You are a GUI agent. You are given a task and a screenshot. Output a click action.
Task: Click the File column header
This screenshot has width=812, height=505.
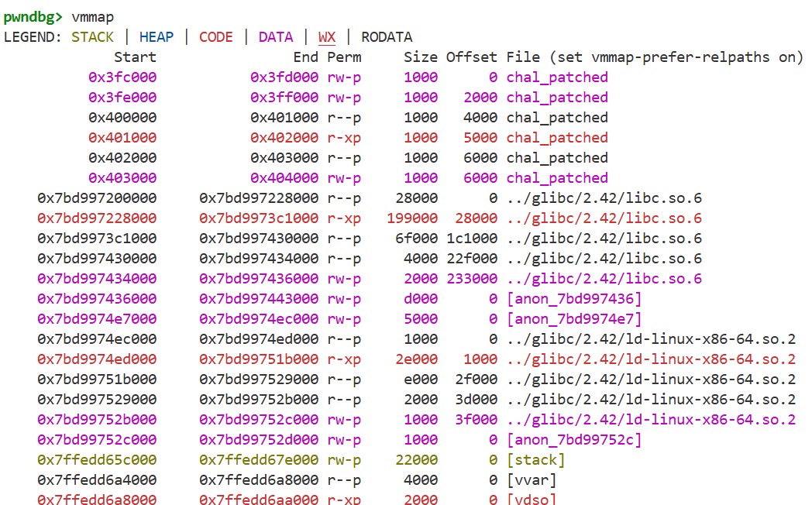click(x=523, y=57)
